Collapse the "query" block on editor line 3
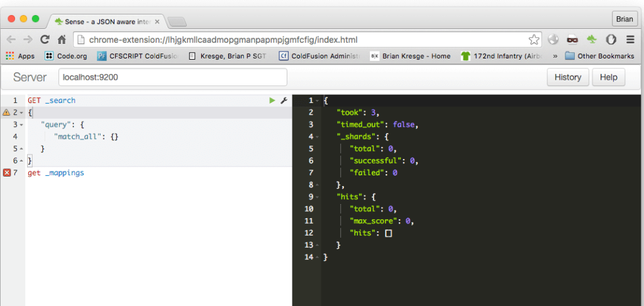The image size is (644, 306). [x=23, y=124]
